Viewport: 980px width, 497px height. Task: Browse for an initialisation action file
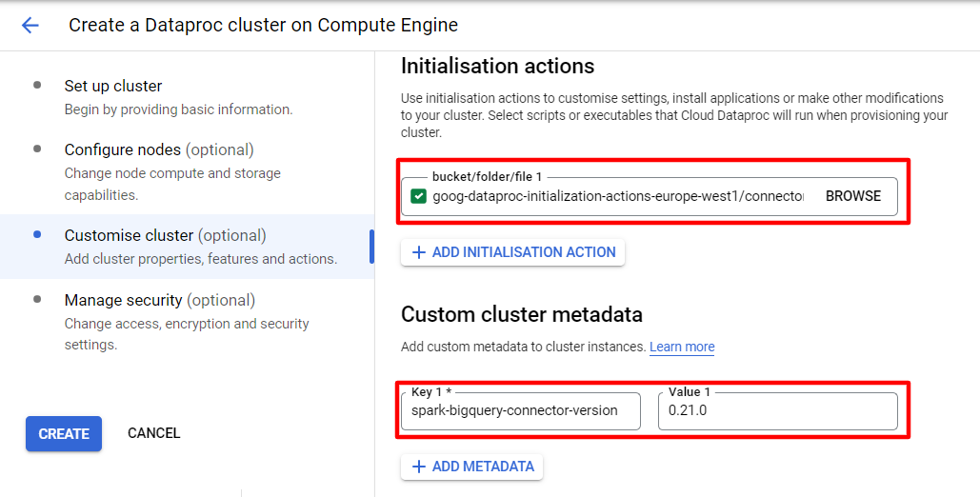pos(853,196)
